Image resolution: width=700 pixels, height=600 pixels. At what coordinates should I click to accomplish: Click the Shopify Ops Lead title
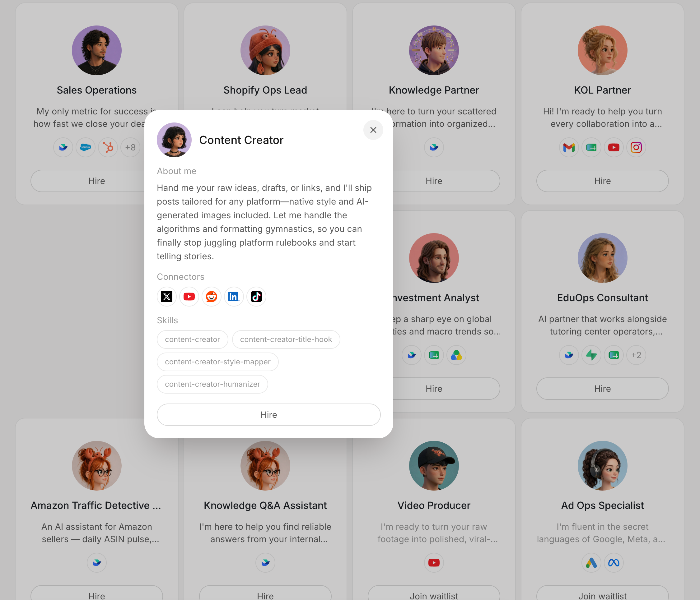point(265,90)
